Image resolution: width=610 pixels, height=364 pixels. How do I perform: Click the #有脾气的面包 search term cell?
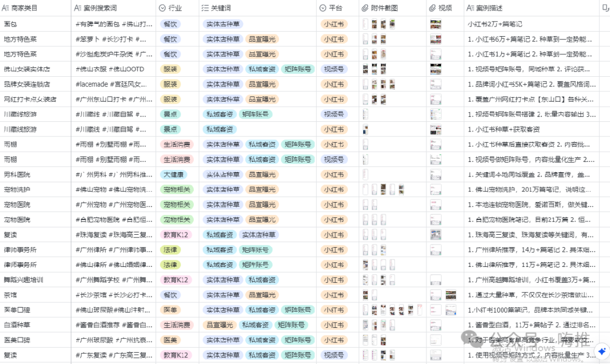pyautogui.click(x=114, y=24)
